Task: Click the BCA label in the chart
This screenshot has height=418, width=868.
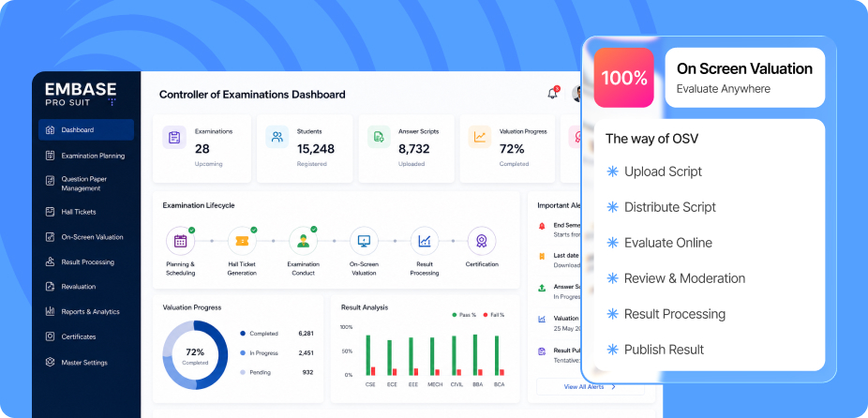Action: (499, 384)
